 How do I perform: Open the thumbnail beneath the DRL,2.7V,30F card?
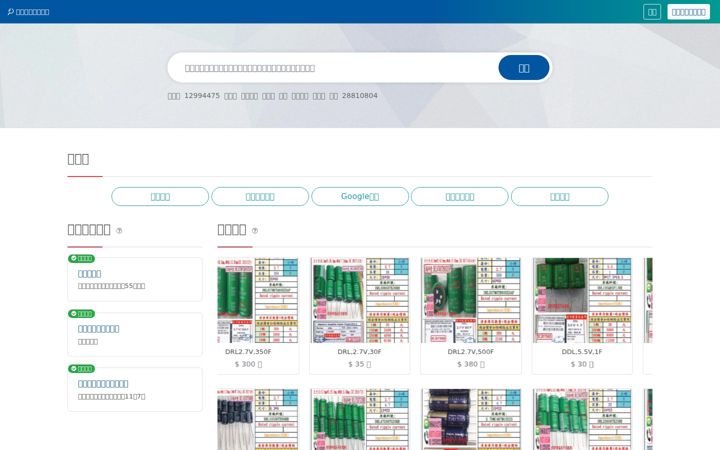pyautogui.click(x=360, y=419)
